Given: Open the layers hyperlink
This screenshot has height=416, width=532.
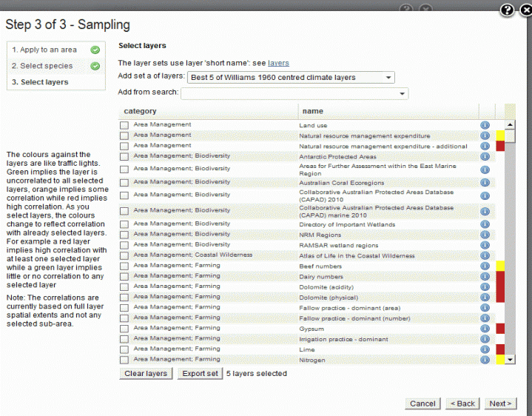Looking at the screenshot, I should [x=278, y=63].
